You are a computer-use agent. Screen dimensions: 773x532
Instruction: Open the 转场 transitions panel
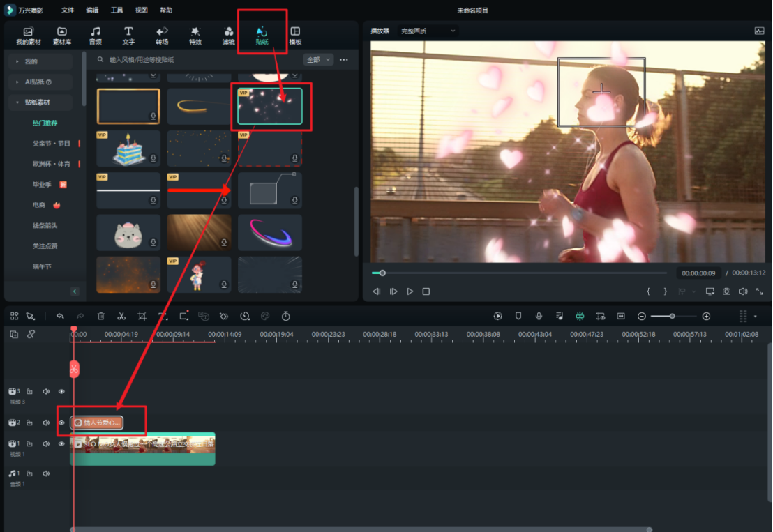click(162, 36)
